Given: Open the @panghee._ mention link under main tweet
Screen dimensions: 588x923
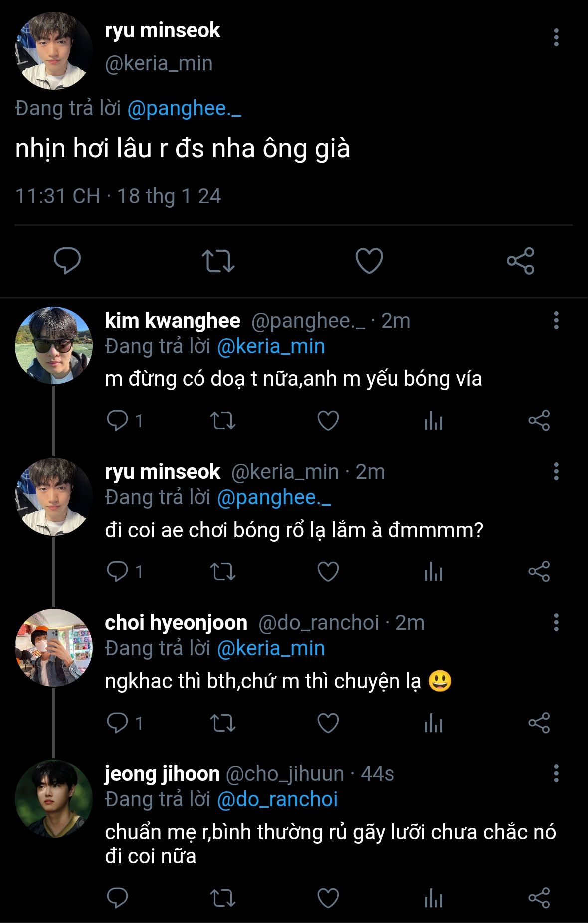Looking at the screenshot, I should [x=184, y=109].
